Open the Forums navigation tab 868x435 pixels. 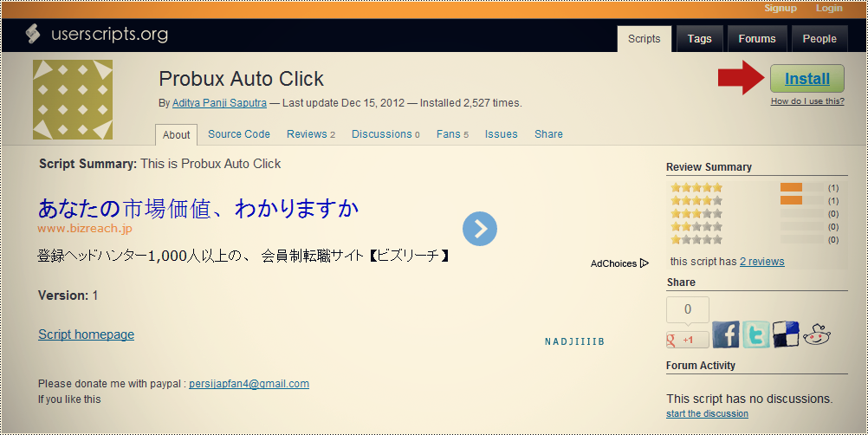tap(757, 39)
